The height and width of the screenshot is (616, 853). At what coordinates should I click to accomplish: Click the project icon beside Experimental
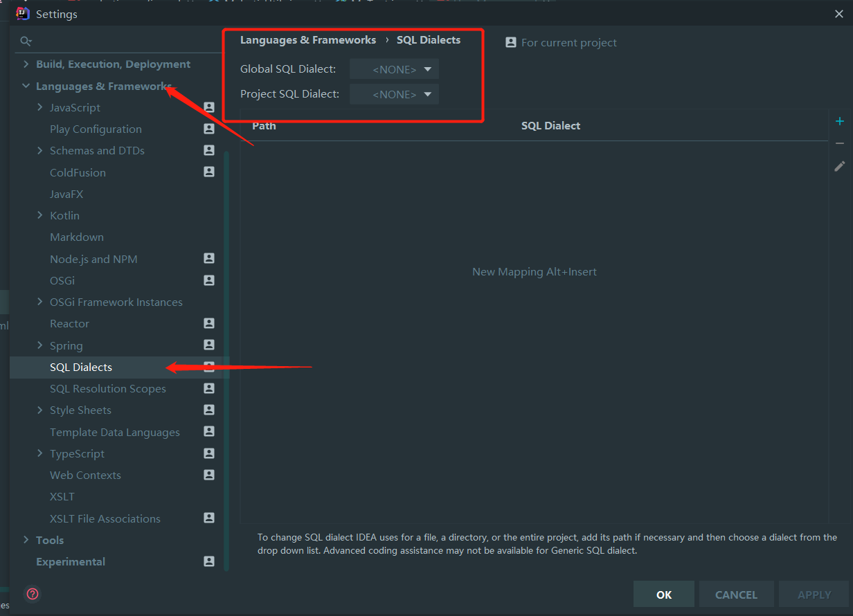coord(209,561)
